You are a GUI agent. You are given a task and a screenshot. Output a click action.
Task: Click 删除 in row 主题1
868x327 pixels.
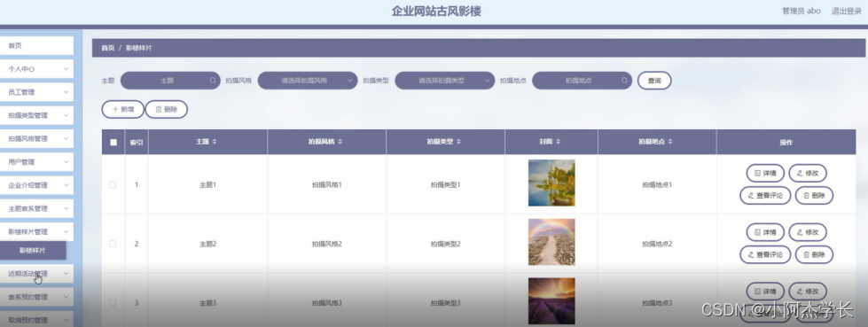814,195
